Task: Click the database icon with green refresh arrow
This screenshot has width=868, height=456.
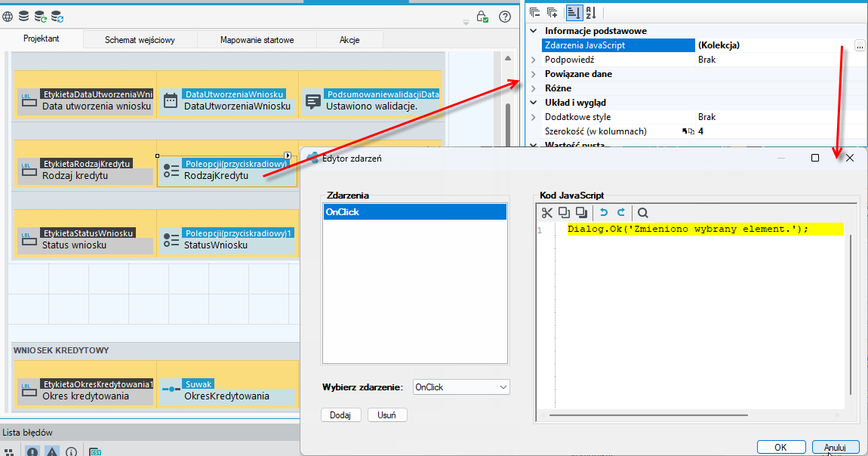Action: pyautogui.click(x=41, y=17)
